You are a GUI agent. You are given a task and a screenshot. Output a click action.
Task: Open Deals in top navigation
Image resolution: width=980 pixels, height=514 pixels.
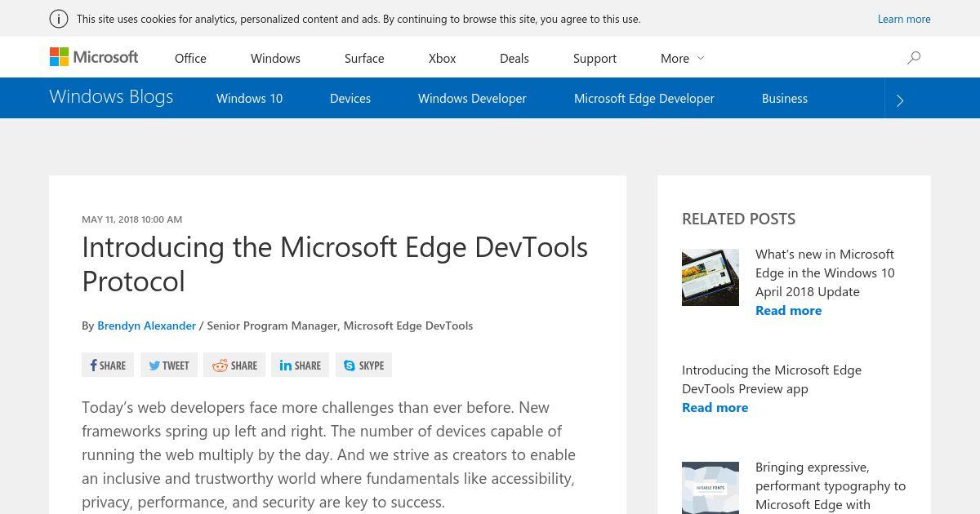click(514, 58)
